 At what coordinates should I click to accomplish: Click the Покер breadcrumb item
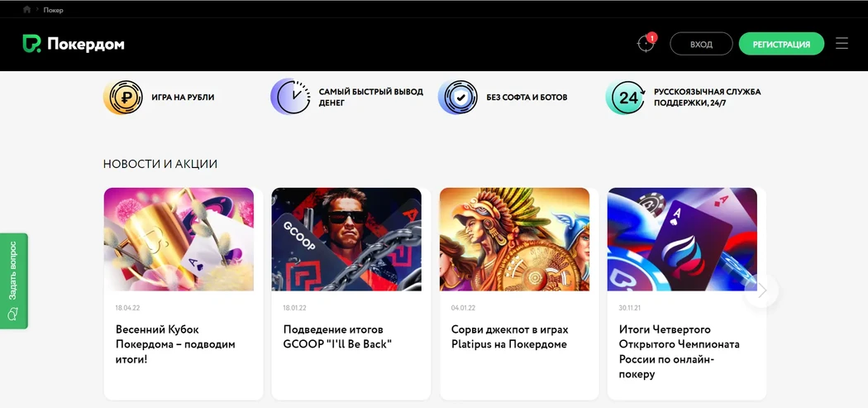click(x=53, y=10)
